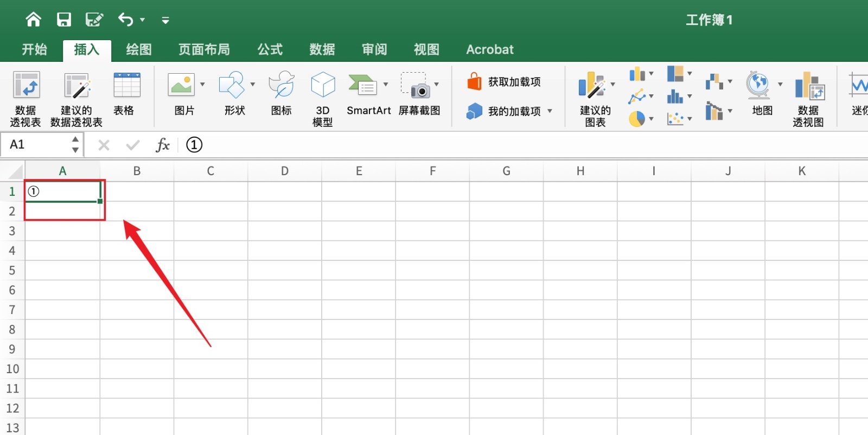This screenshot has width=868, height=435.
Task: Click the 地图 map chart icon
Action: click(x=758, y=86)
